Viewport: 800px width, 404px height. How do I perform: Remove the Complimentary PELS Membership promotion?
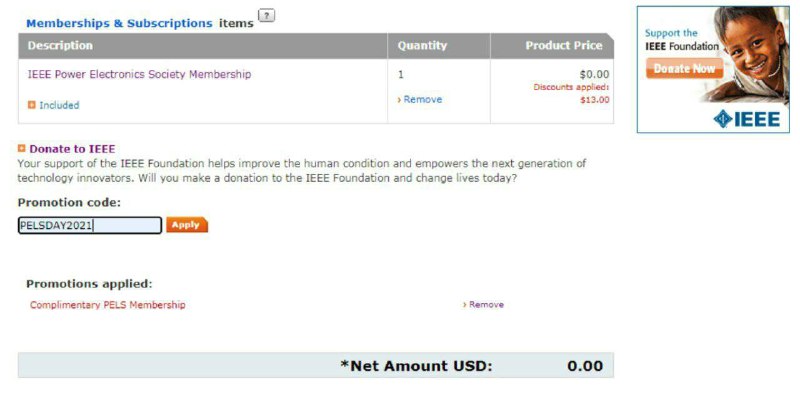point(483,305)
